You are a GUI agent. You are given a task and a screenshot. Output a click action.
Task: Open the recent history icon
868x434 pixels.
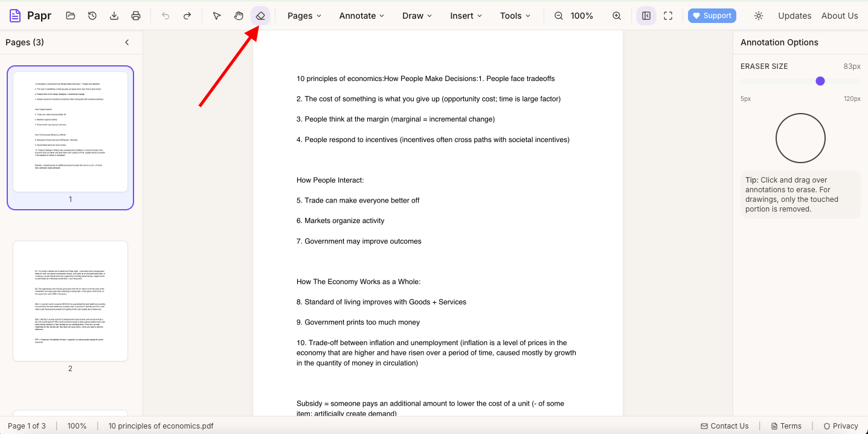click(x=92, y=16)
